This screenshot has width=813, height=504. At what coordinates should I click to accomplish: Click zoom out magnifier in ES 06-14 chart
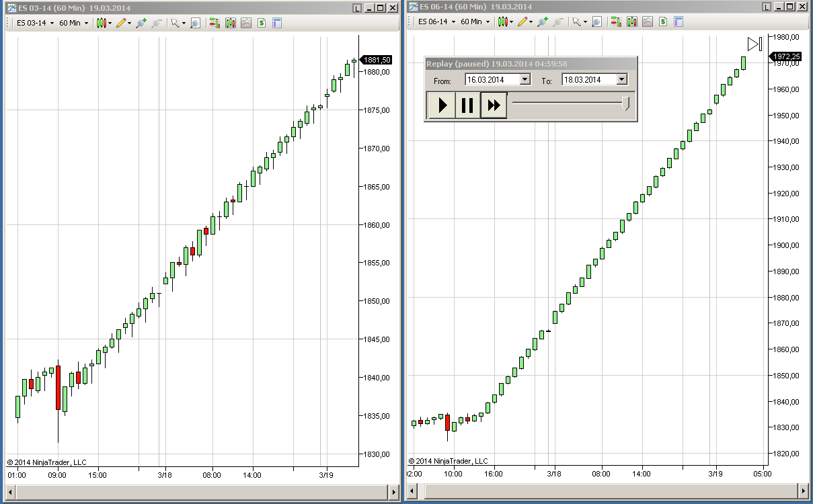point(558,22)
